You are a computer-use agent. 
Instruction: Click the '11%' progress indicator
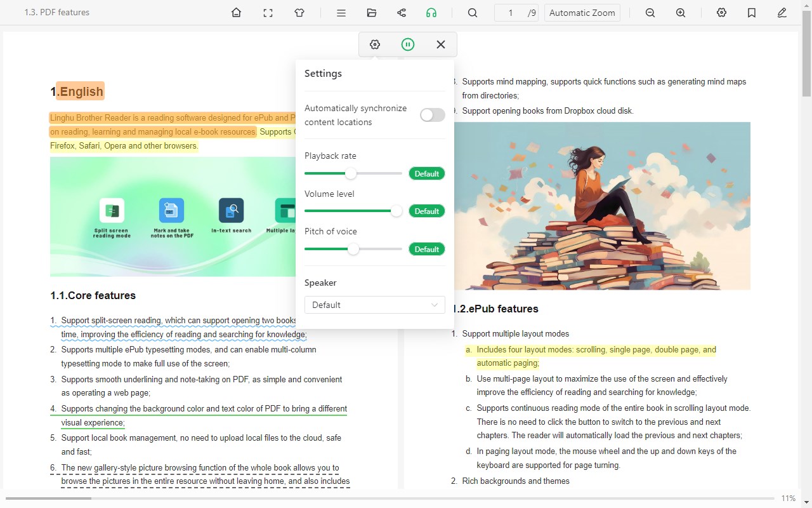point(789,498)
